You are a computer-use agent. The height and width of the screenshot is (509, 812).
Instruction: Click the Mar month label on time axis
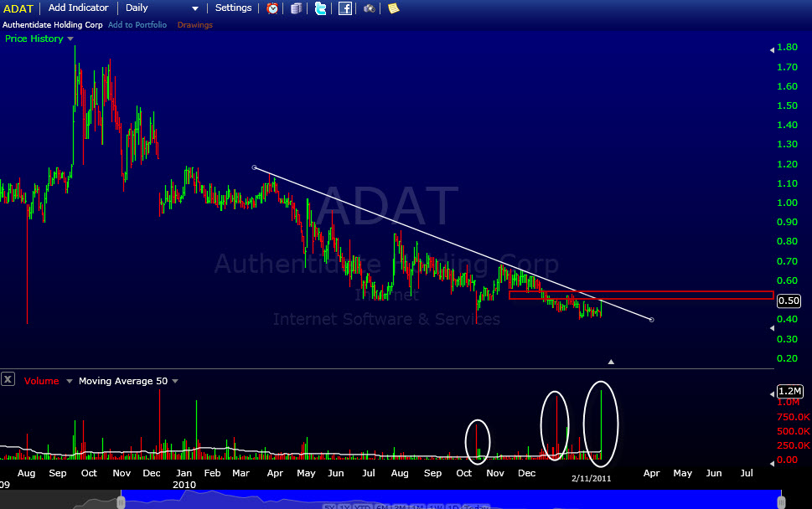[240, 473]
